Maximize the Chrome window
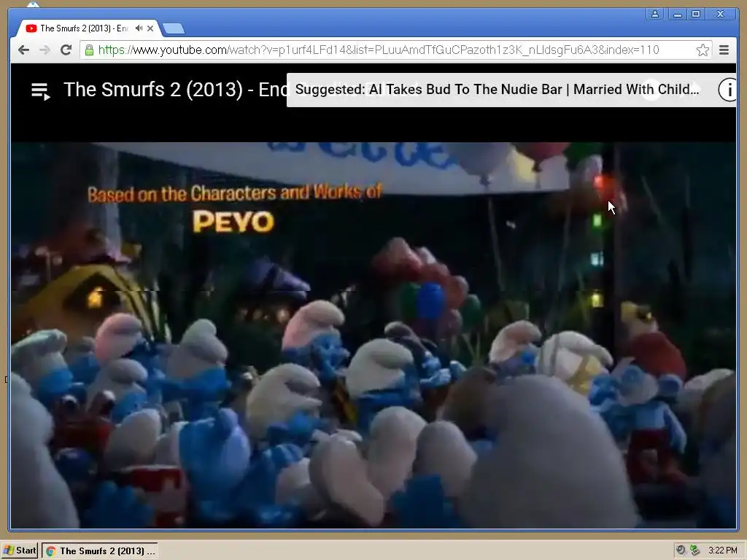The image size is (747, 560). pos(696,14)
